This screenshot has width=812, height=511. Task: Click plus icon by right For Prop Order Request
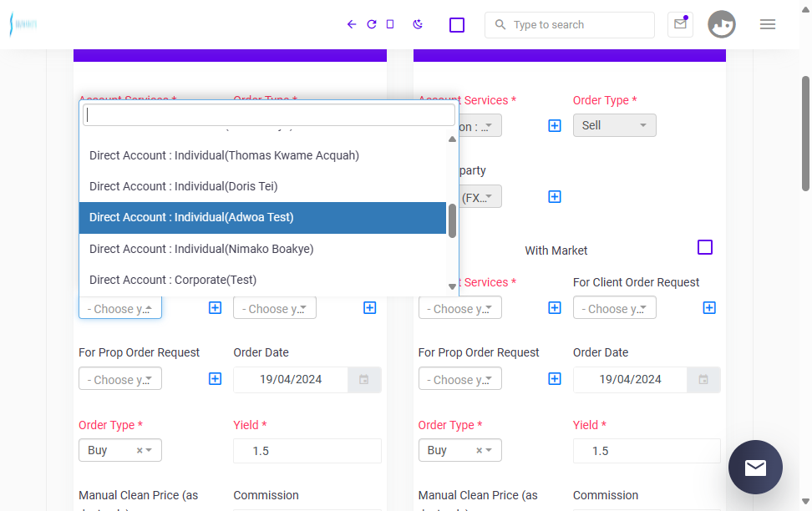point(555,379)
